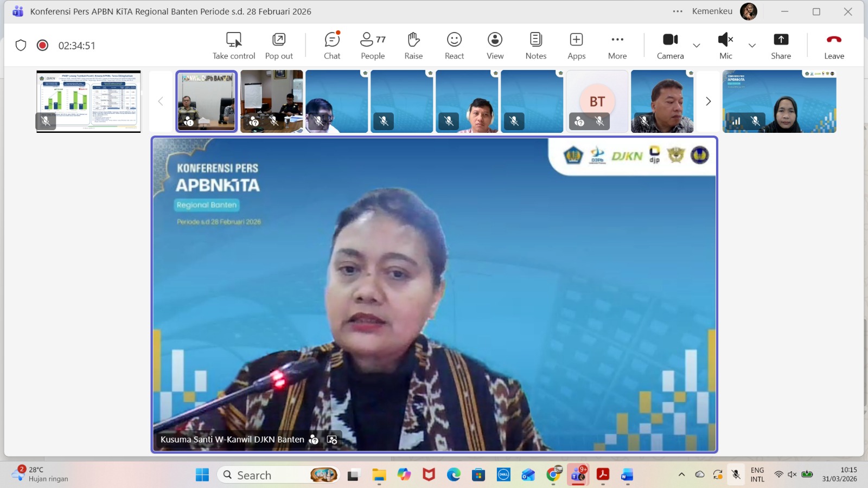
Task: Toggle Windows system tray microphone mute icon
Action: pos(736,474)
